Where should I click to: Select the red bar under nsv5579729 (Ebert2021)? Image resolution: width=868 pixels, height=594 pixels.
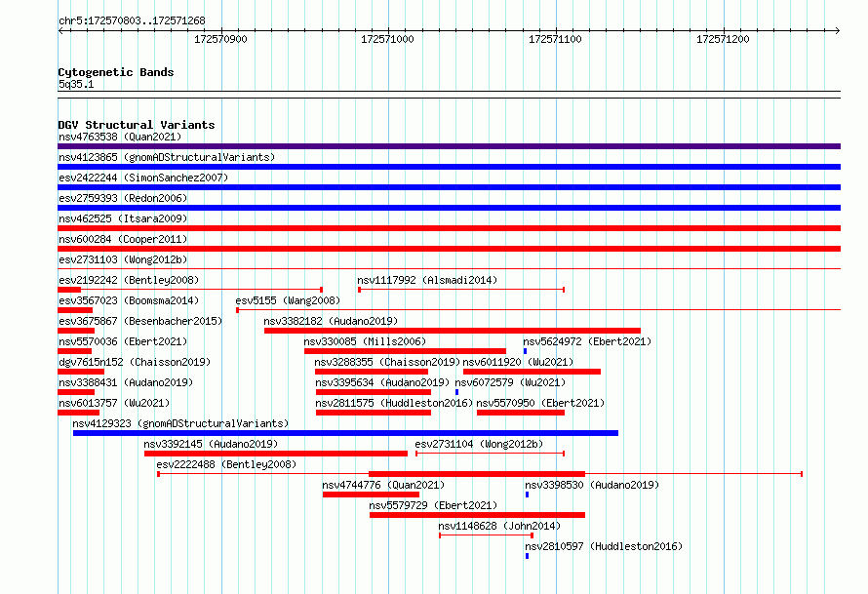[477, 515]
